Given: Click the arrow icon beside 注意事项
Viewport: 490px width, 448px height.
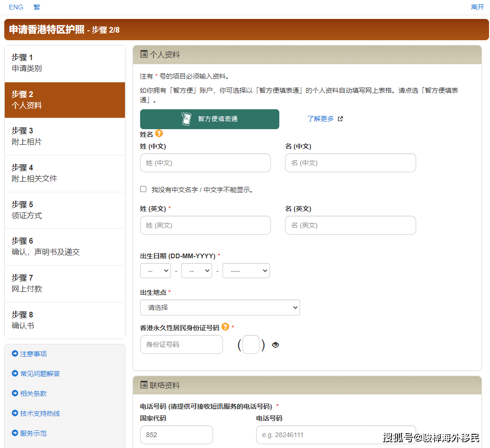Looking at the screenshot, I should click(x=15, y=354).
